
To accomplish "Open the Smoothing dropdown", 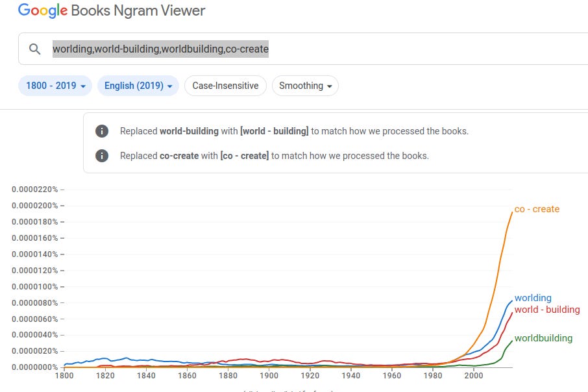I will (x=305, y=86).
